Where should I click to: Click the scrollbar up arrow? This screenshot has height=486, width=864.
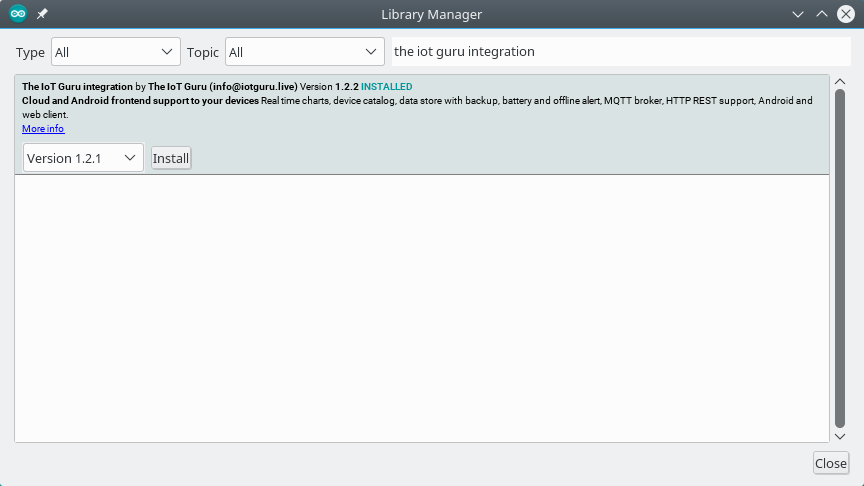click(840, 80)
